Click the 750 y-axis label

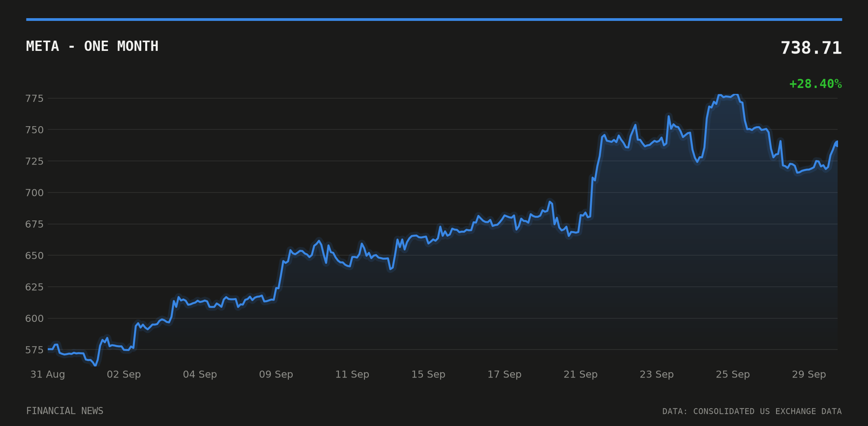click(34, 130)
